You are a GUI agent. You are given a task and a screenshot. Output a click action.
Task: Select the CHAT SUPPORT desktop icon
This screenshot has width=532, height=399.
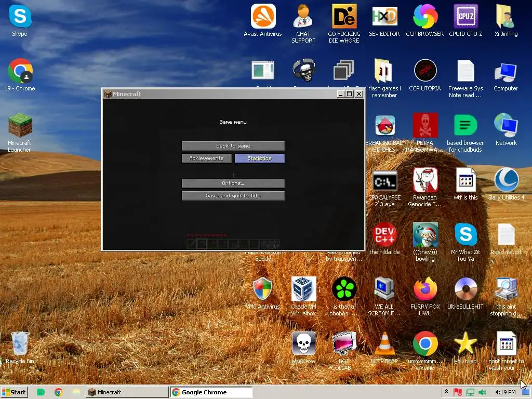click(x=303, y=24)
